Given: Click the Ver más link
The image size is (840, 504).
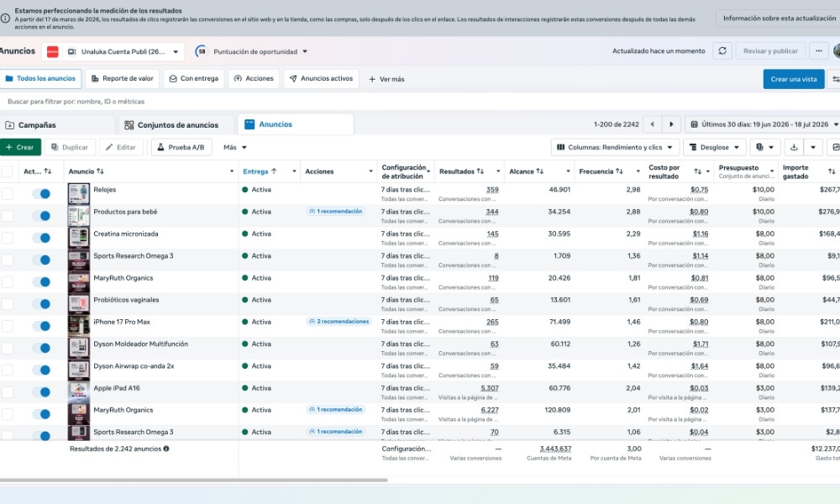Looking at the screenshot, I should coord(386,79).
